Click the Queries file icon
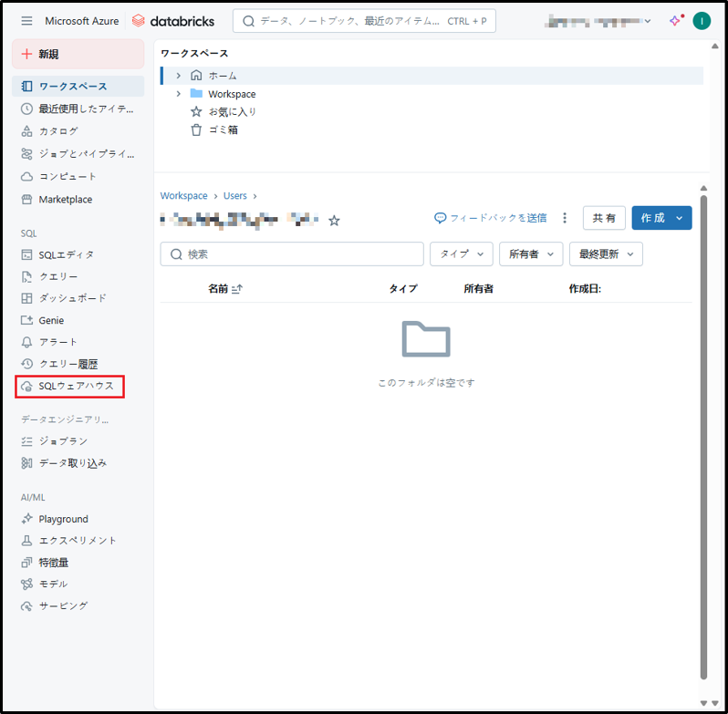Screen dimensions: 728x714 tap(27, 276)
